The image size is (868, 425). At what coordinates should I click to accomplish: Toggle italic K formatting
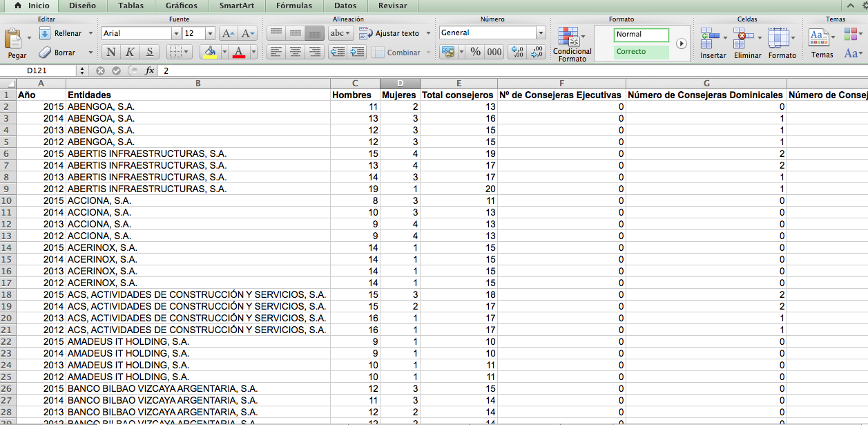click(130, 52)
